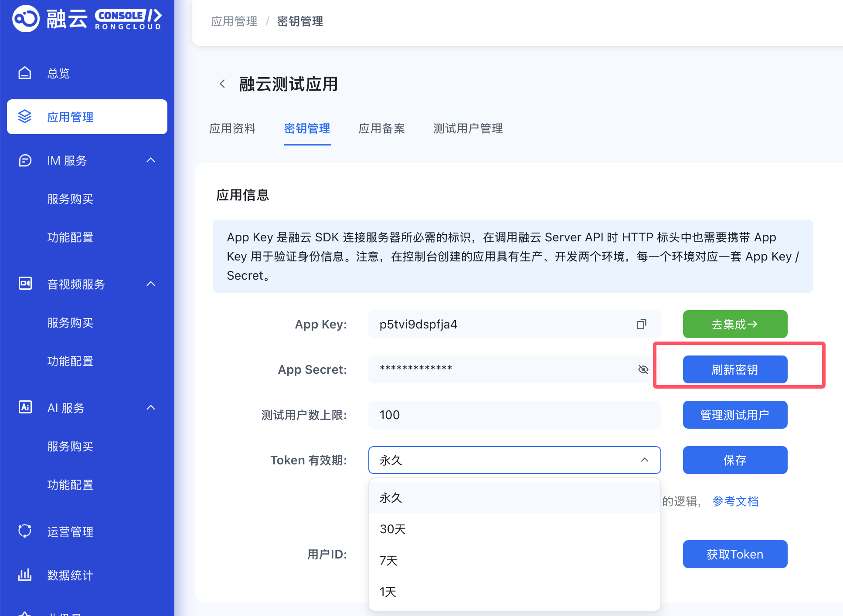Open the 参考文档 link

pos(735,501)
